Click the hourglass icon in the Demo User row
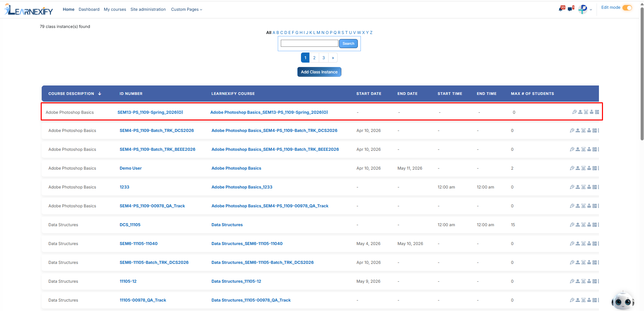Viewport: 644px width, 311px height. point(583,168)
